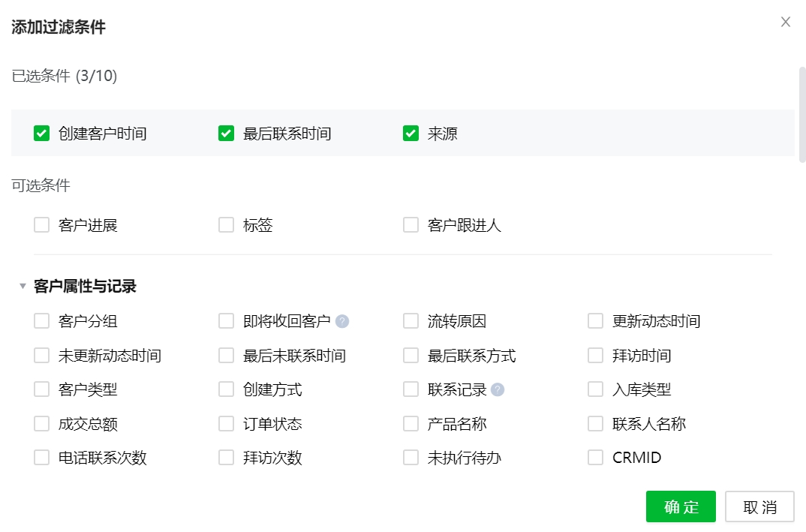Select the 流转原因 checkbox
The height and width of the screenshot is (532, 806).
tap(410, 320)
